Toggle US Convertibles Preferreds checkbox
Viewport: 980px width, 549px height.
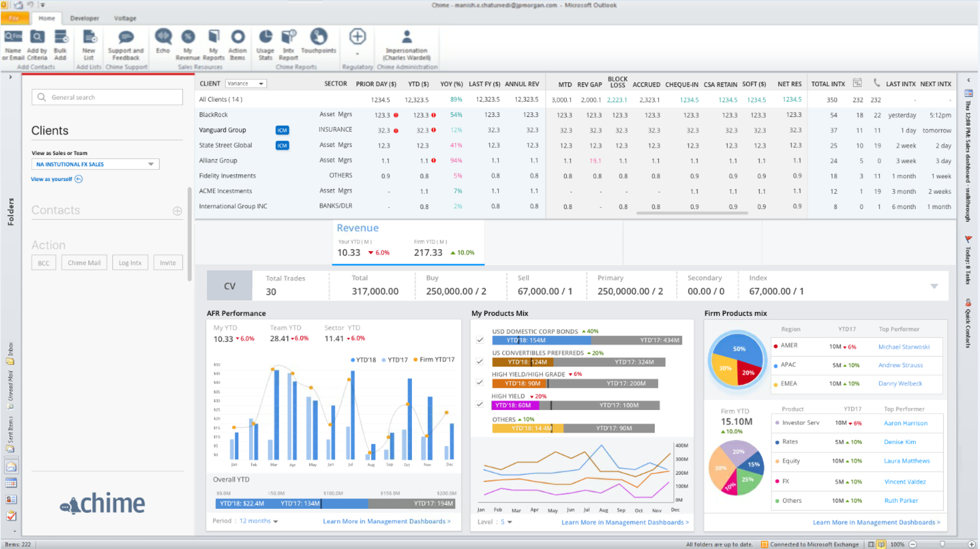point(480,361)
